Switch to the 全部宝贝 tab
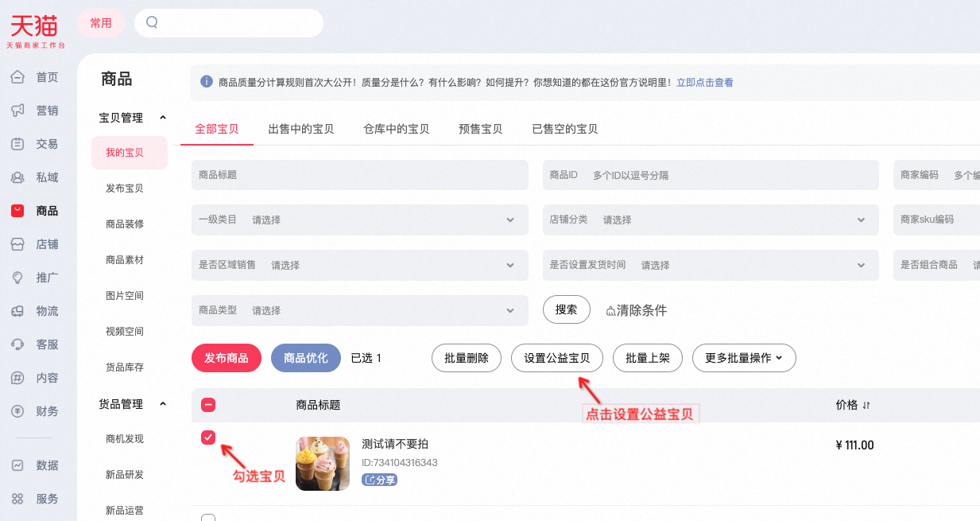This screenshot has width=980, height=521. point(217,129)
